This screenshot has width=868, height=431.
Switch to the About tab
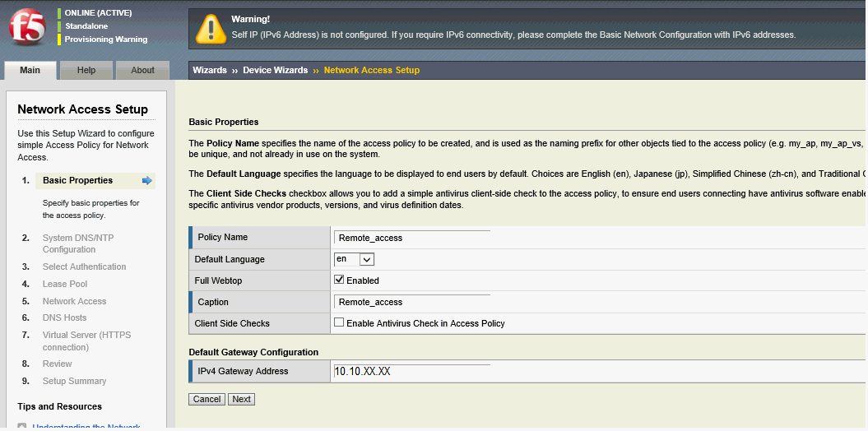click(142, 71)
